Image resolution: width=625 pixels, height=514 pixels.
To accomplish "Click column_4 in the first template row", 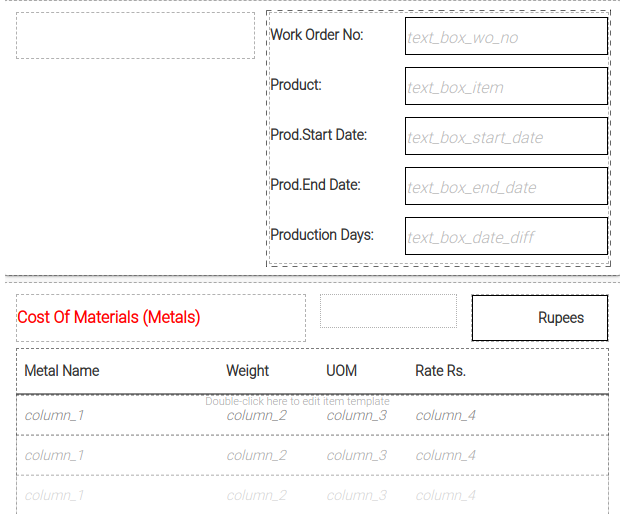I will [x=445, y=416].
